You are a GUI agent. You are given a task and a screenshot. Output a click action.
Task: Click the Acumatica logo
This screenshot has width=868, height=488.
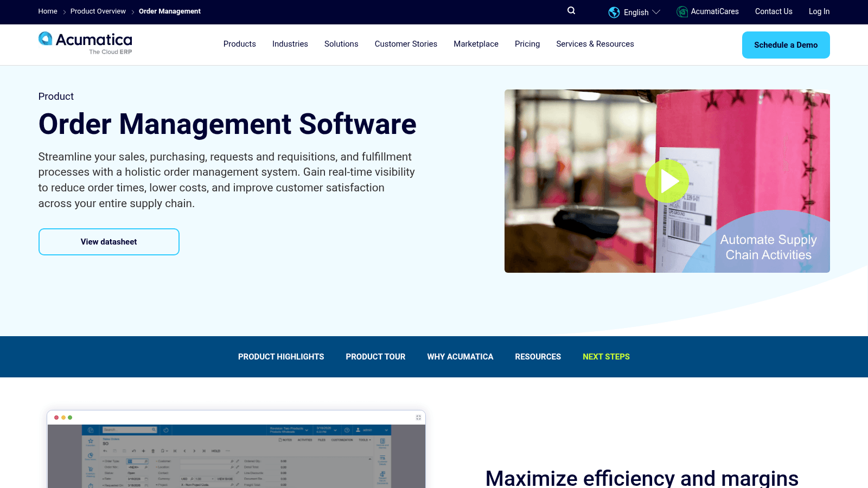85,43
